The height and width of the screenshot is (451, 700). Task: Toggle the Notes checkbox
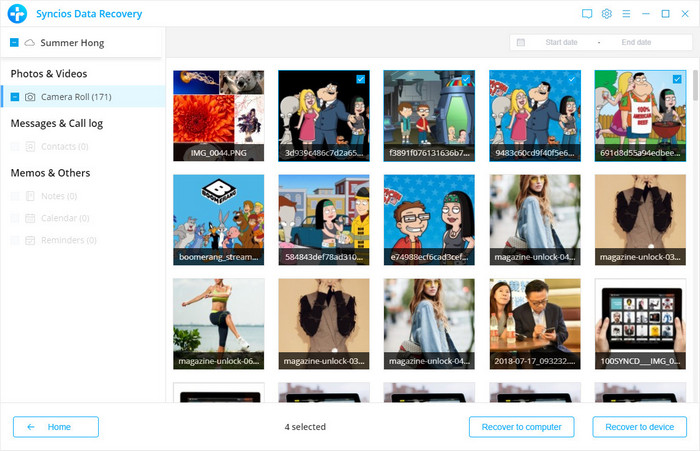coord(15,196)
